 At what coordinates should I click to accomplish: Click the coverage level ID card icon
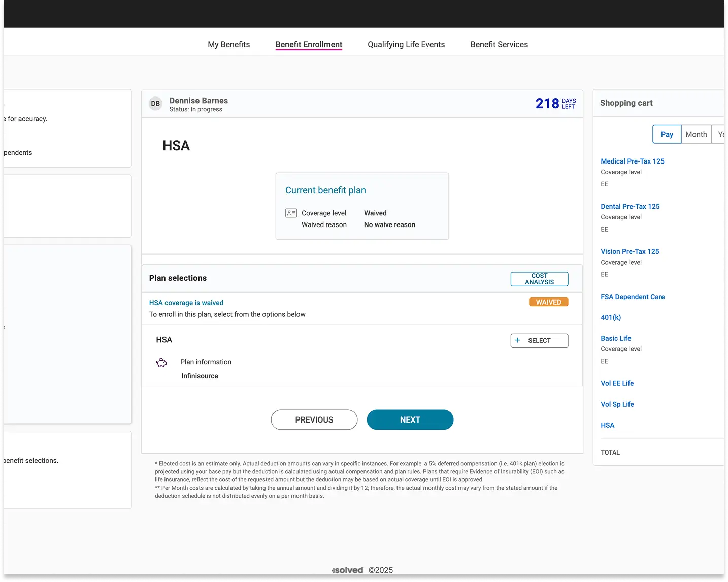291,213
